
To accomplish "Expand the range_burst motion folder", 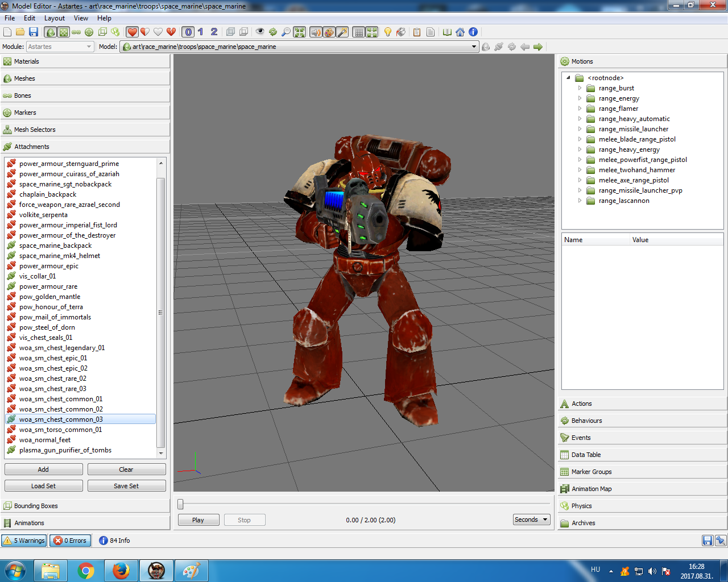I will [x=580, y=88].
